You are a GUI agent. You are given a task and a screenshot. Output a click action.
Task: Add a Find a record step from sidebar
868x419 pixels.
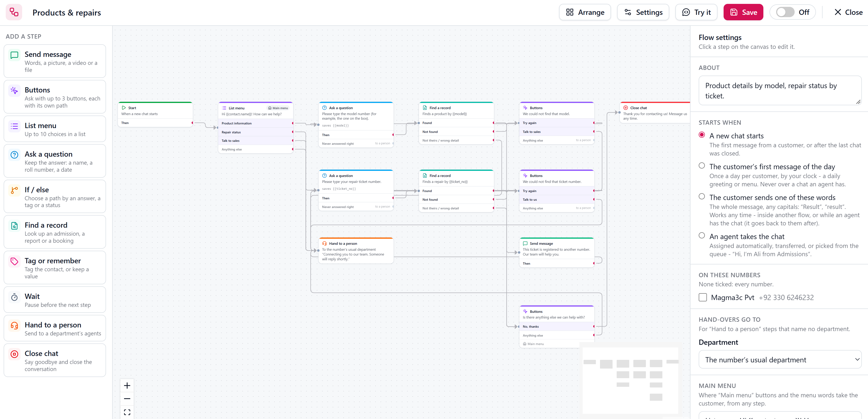(x=55, y=232)
